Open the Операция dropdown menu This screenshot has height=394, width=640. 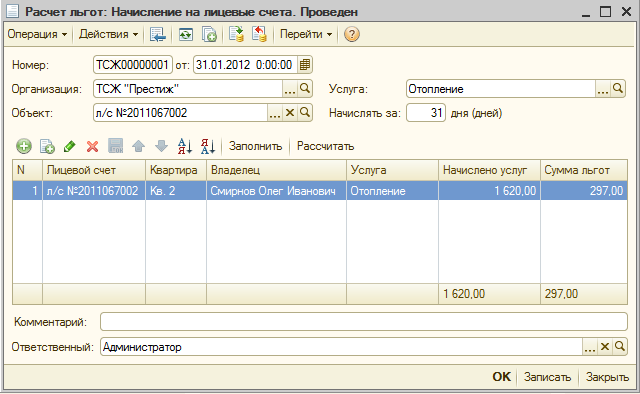point(37,34)
